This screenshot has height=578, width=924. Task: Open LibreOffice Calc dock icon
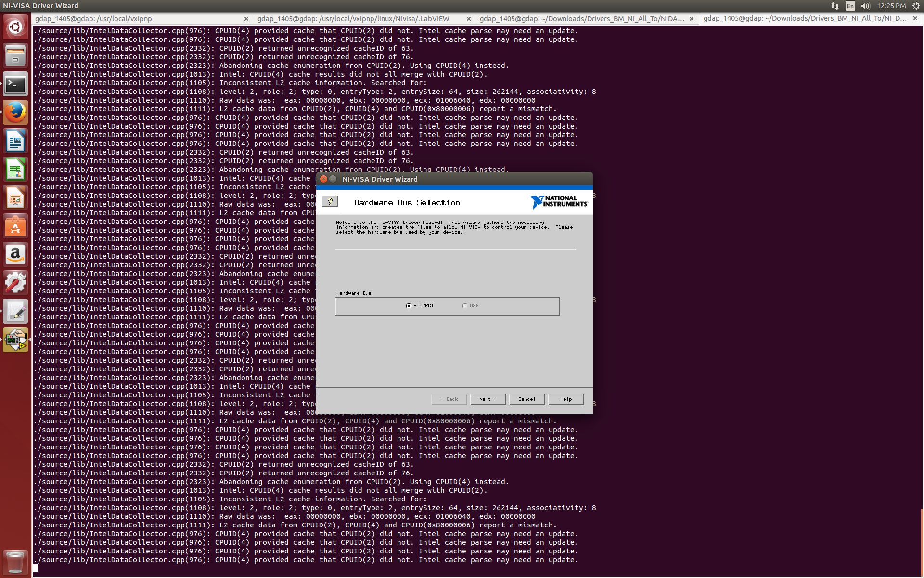pyautogui.click(x=15, y=170)
